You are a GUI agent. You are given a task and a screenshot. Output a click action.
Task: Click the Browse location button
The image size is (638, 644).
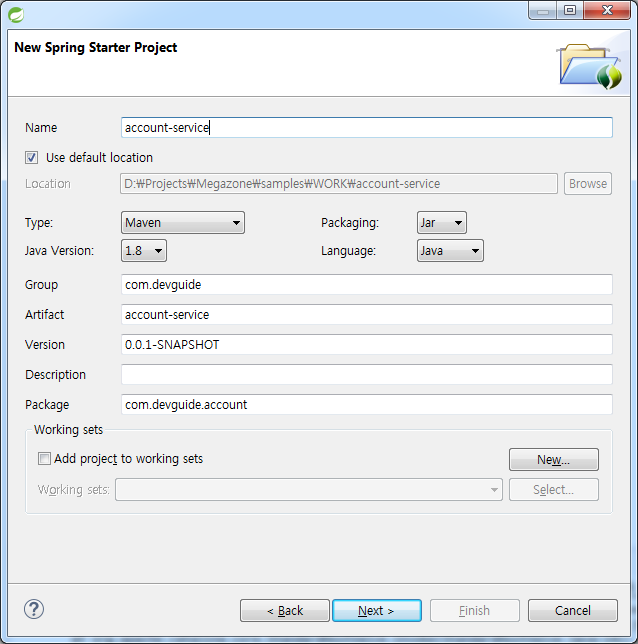tap(588, 184)
